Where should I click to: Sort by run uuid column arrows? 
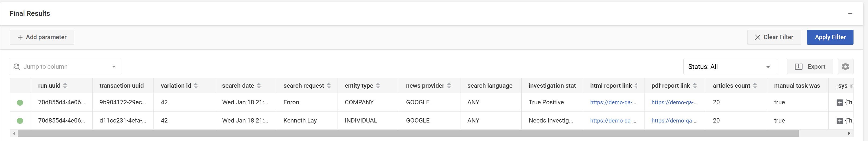[65, 86]
